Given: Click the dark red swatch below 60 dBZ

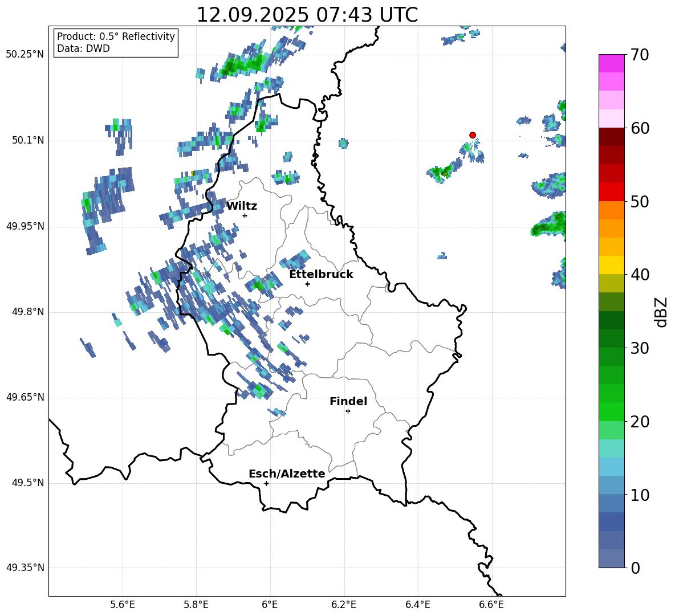Looking at the screenshot, I should (x=611, y=137).
